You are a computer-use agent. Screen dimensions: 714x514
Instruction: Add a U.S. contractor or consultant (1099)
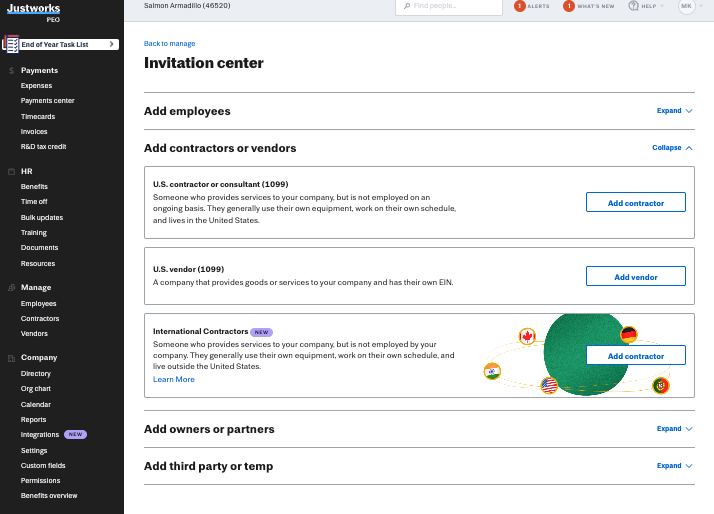[x=636, y=202]
